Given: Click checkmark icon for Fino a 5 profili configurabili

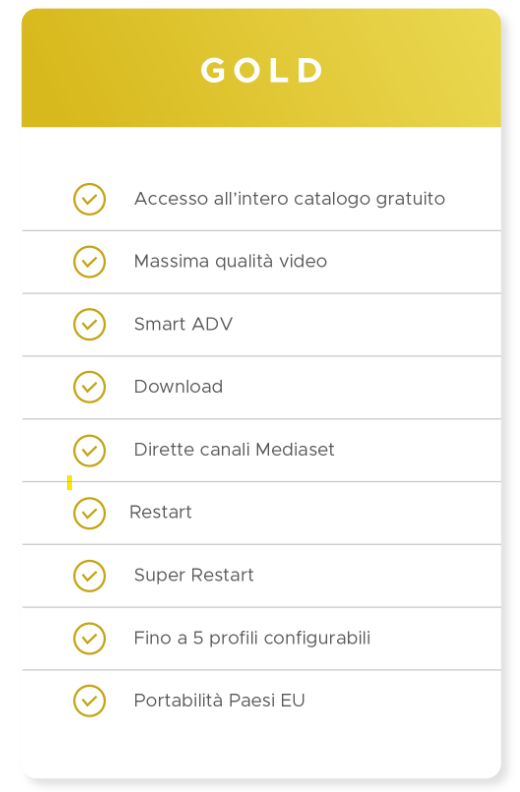Looking at the screenshot, I should [x=89, y=638].
